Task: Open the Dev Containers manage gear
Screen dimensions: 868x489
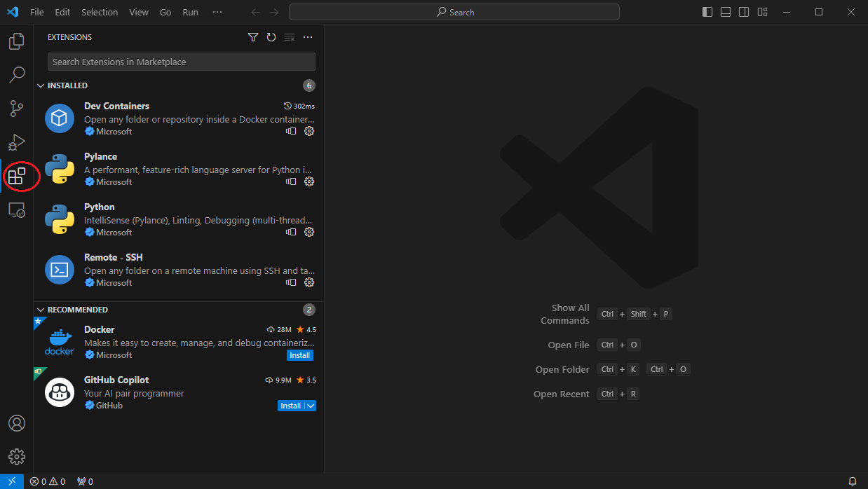Action: click(x=309, y=131)
